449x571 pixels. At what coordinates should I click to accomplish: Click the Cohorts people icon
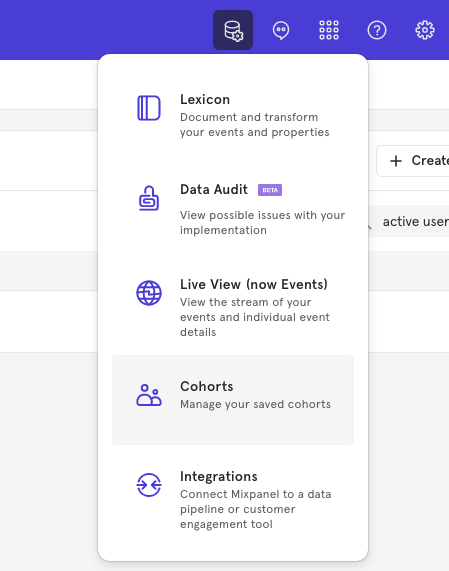click(149, 395)
